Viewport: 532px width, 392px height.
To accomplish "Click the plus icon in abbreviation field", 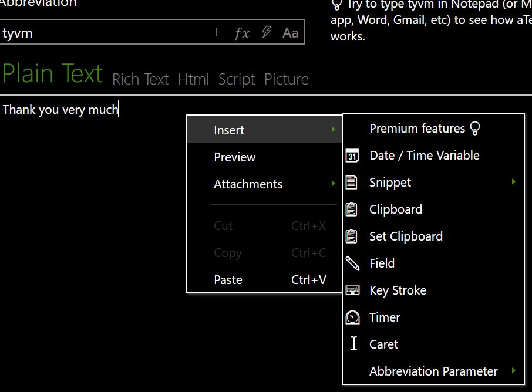I will click(217, 32).
